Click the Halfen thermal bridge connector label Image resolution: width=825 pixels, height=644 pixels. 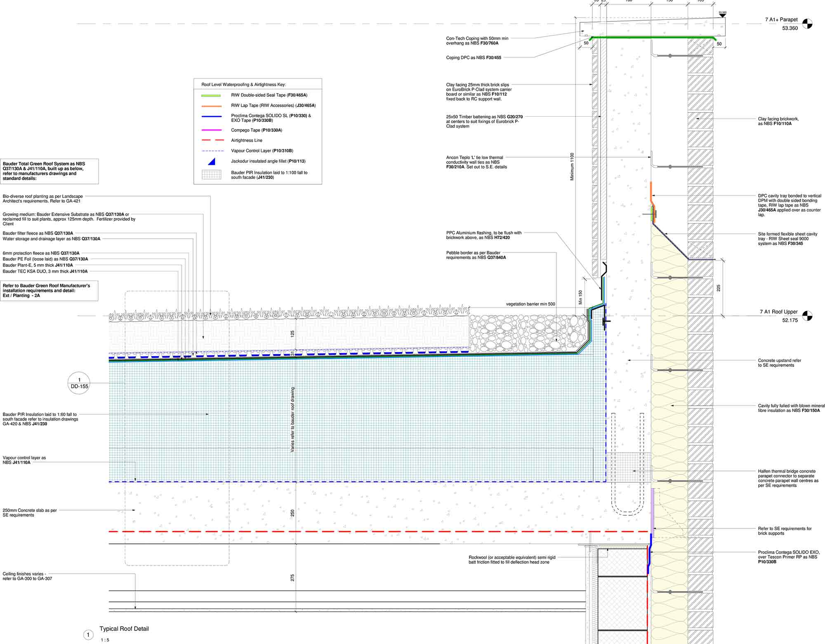click(x=788, y=478)
